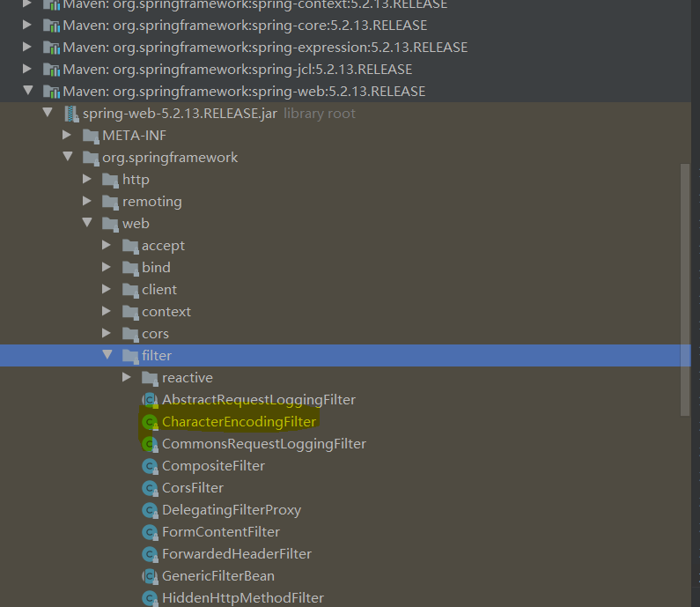Select the DelegatingFilterProxy class
Image resolution: width=700 pixels, height=607 pixels.
(x=232, y=509)
